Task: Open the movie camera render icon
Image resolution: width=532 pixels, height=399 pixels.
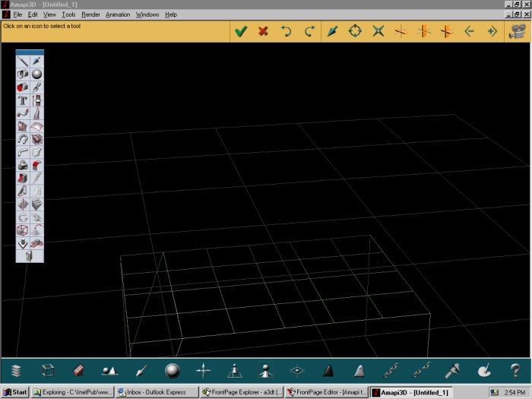Action: (518, 32)
